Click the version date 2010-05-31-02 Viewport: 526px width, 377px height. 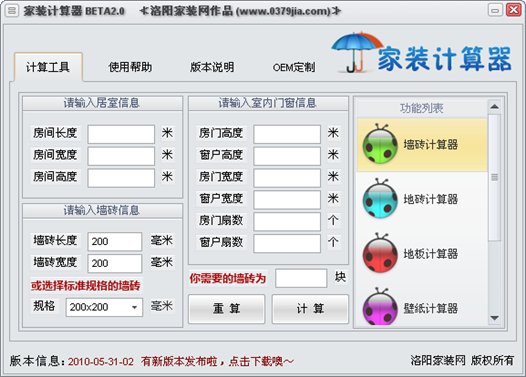click(101, 362)
